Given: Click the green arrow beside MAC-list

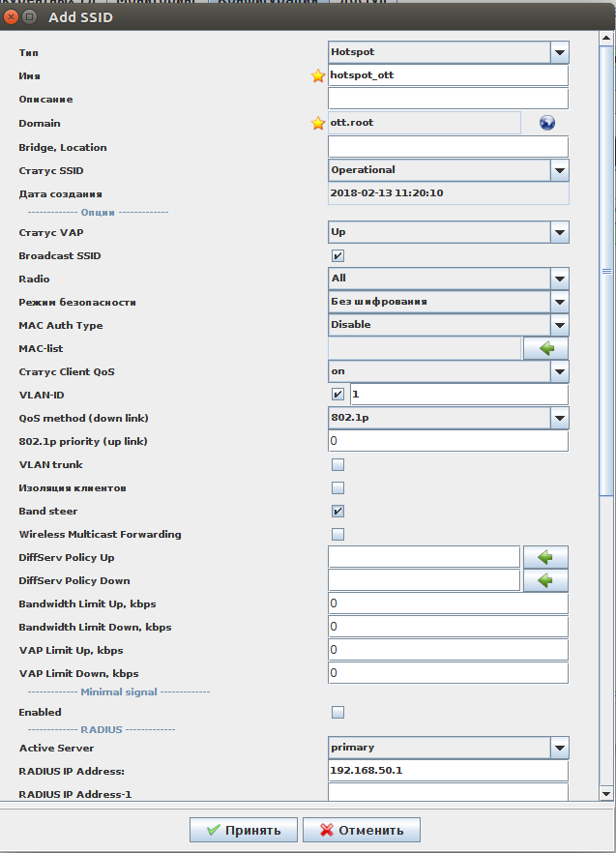Looking at the screenshot, I should point(545,348).
